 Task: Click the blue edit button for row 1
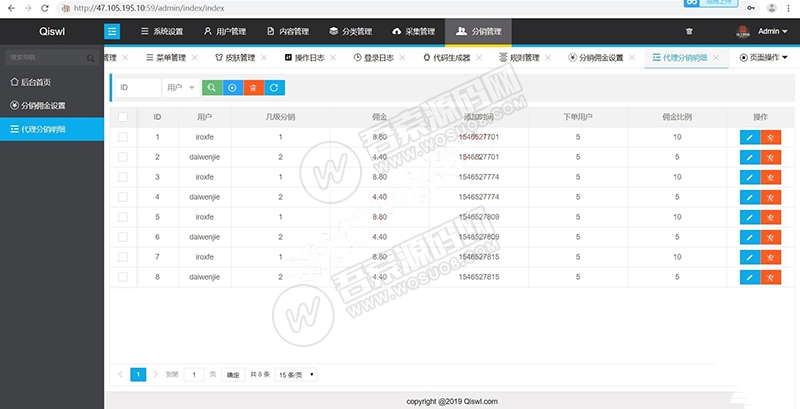pos(749,137)
